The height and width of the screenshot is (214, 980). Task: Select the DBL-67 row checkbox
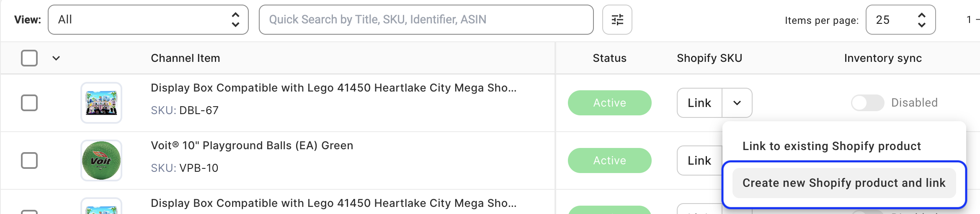click(x=29, y=103)
